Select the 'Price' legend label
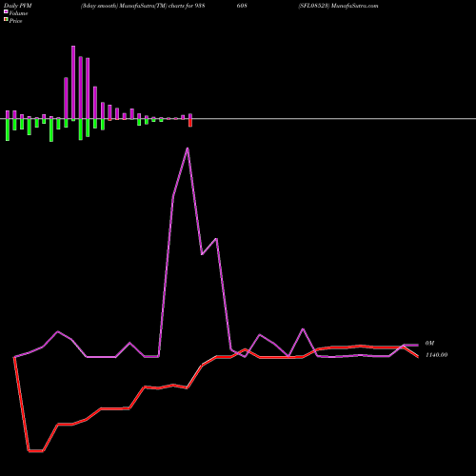 [x=15, y=21]
